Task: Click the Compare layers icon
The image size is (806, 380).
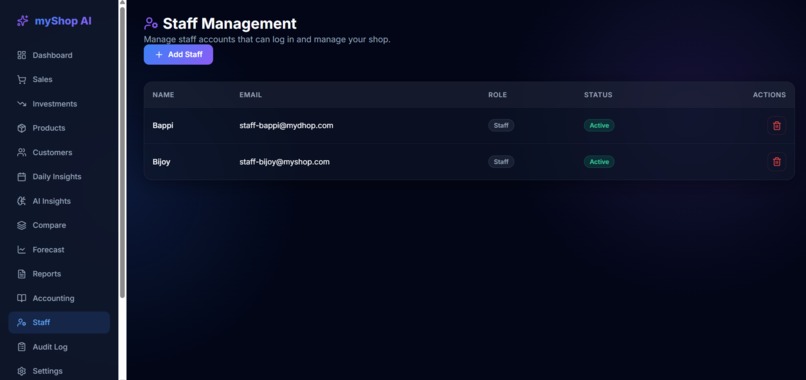Action: point(22,225)
